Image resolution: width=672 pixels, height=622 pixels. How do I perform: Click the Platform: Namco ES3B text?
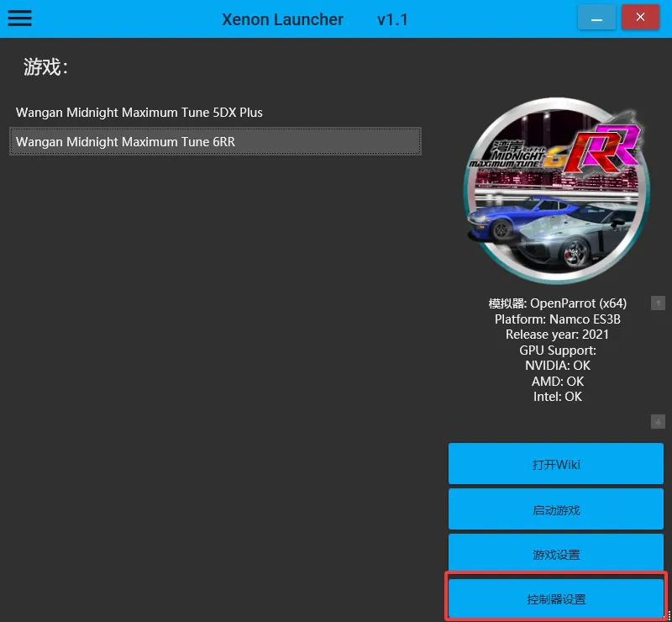click(557, 319)
